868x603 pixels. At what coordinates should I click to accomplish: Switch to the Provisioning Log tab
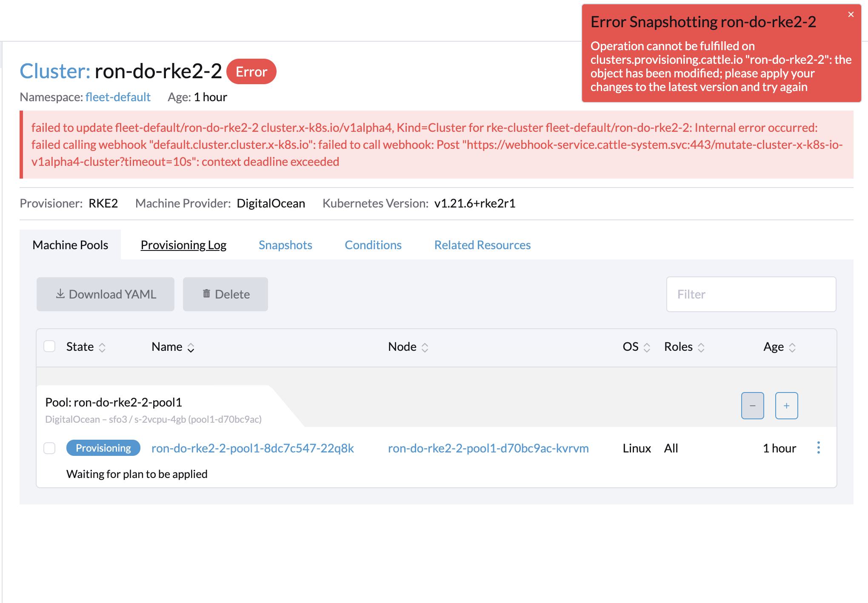click(183, 245)
